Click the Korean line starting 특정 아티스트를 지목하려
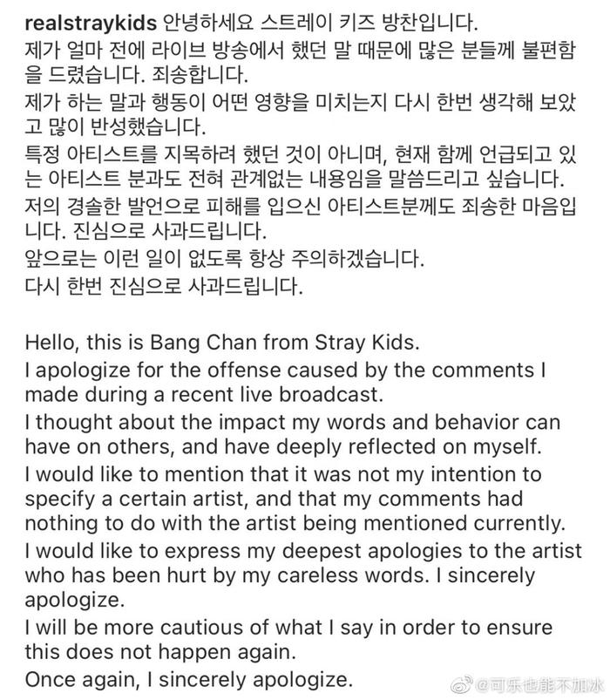Image resolution: width=610 pixels, height=700 pixels. pyautogui.click(x=301, y=154)
